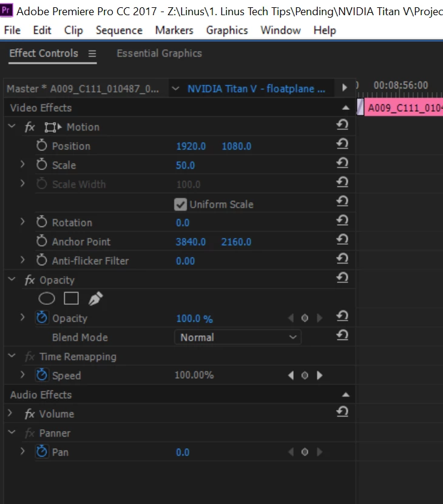Toggle animation stopwatch for Opacity
This screenshot has width=443, height=504.
(42, 318)
